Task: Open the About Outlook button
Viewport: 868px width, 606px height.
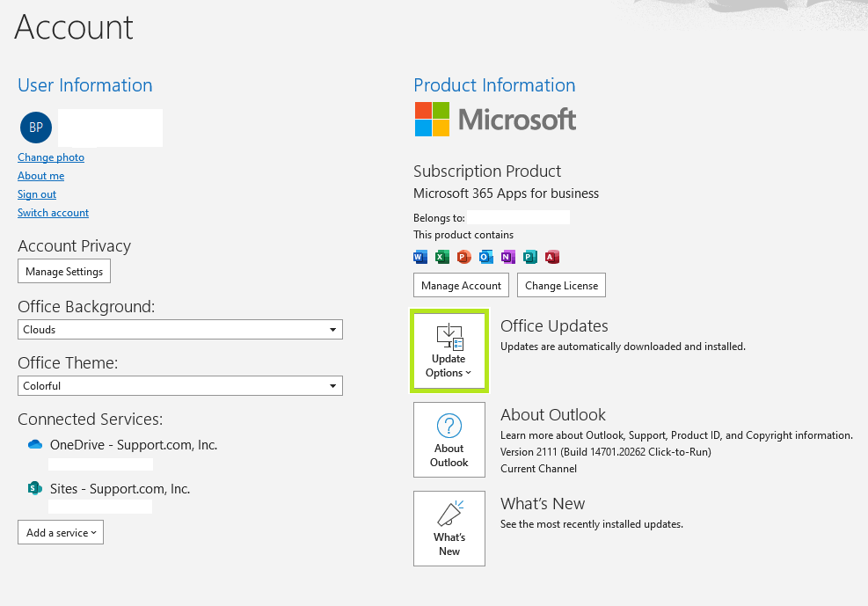Action: 449,440
